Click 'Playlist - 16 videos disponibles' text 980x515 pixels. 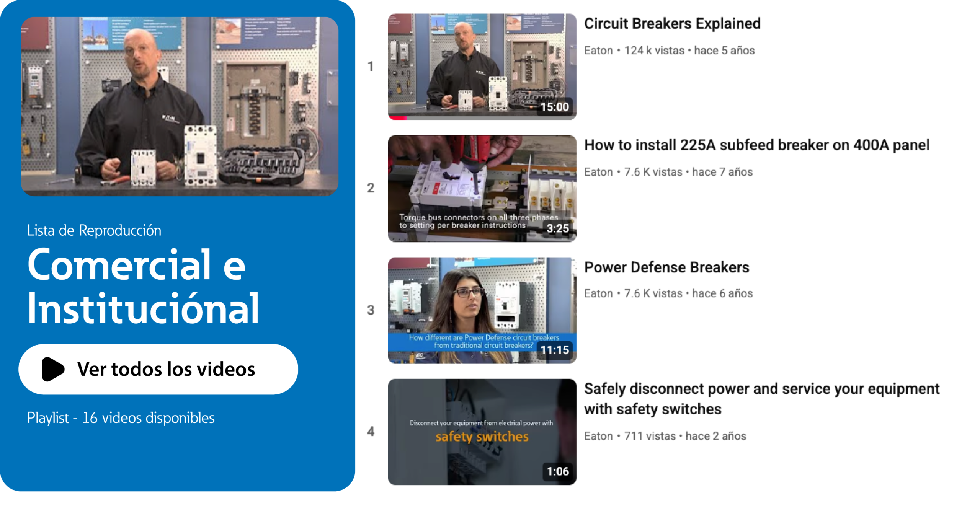(x=121, y=418)
